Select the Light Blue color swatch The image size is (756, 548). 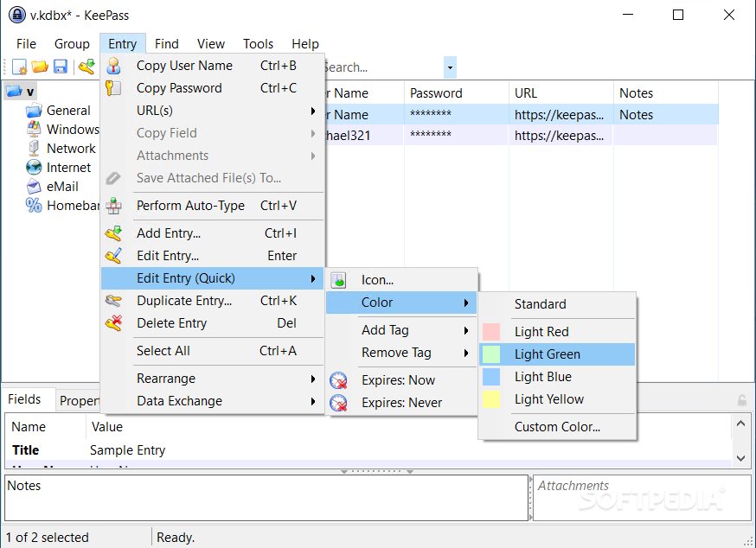pyautogui.click(x=491, y=377)
